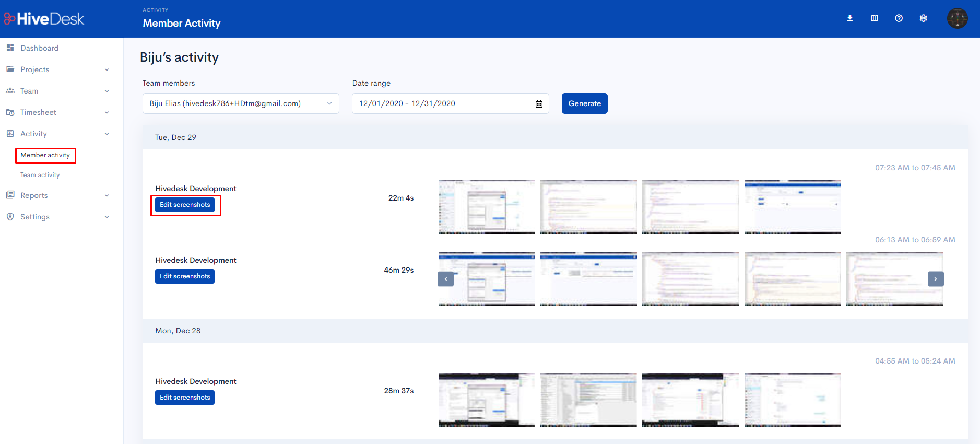
Task: Open second screenshot of 07:23 AM session
Action: point(588,207)
